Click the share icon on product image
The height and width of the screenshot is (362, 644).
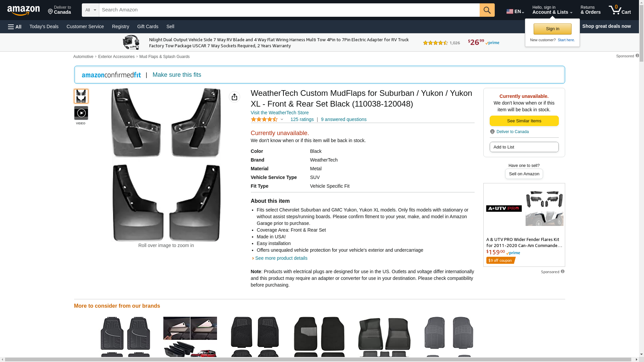(234, 97)
